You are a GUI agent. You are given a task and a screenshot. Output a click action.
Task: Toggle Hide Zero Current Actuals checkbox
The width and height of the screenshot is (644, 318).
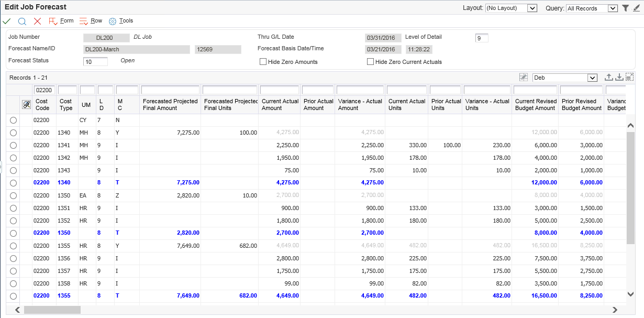[371, 62]
